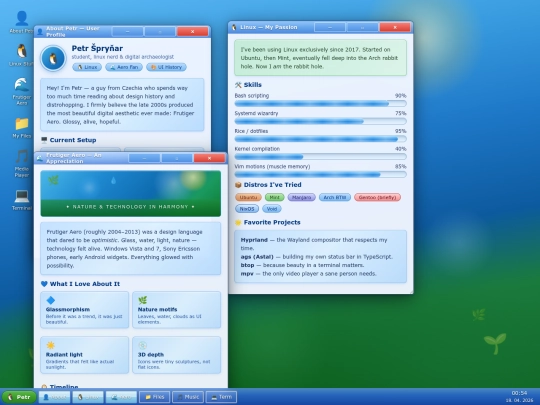The image size is (540, 405).
Task: Click the penguin avatar in the profile window
Action: pyautogui.click(x=53, y=58)
